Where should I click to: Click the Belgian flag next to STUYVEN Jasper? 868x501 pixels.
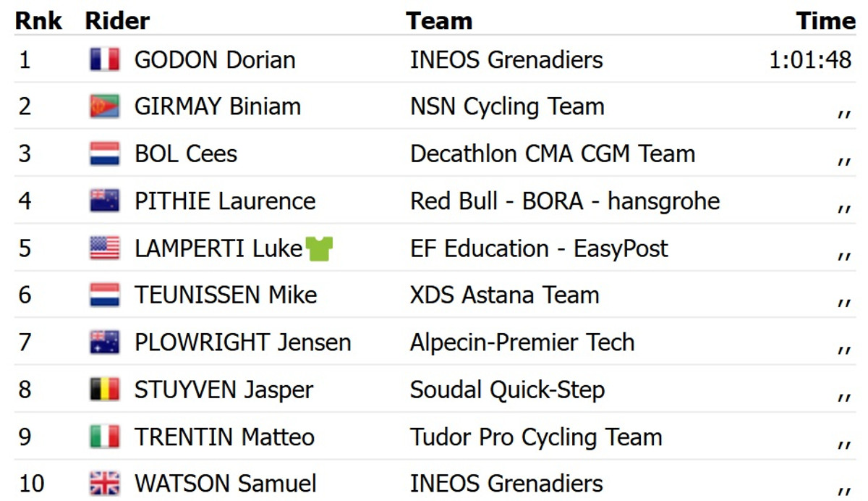(x=105, y=390)
